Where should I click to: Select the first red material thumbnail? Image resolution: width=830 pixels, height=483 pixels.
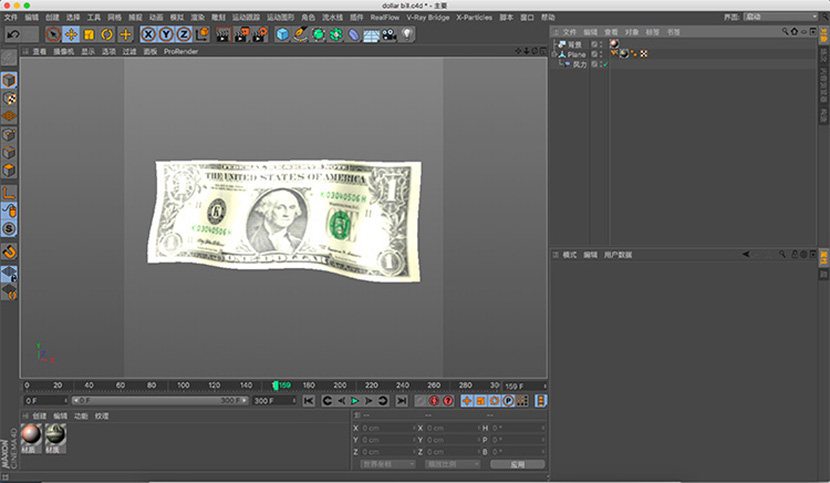tap(31, 439)
